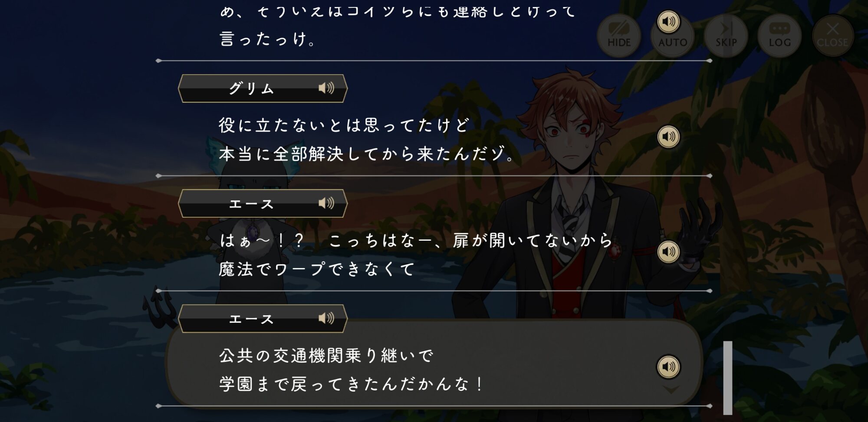Viewport: 868px width, 422px height.
Task: Click speaker icon on first エース name tag
Action: [x=326, y=203]
